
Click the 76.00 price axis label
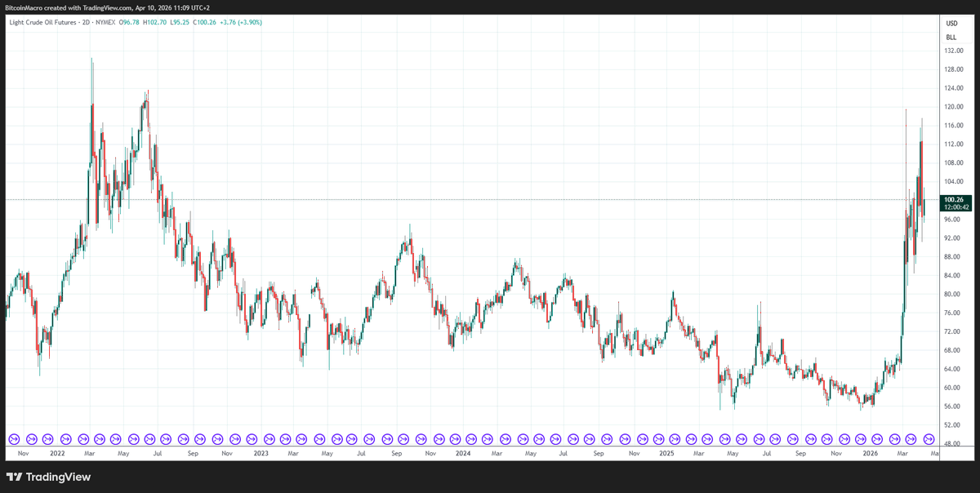[954, 313]
